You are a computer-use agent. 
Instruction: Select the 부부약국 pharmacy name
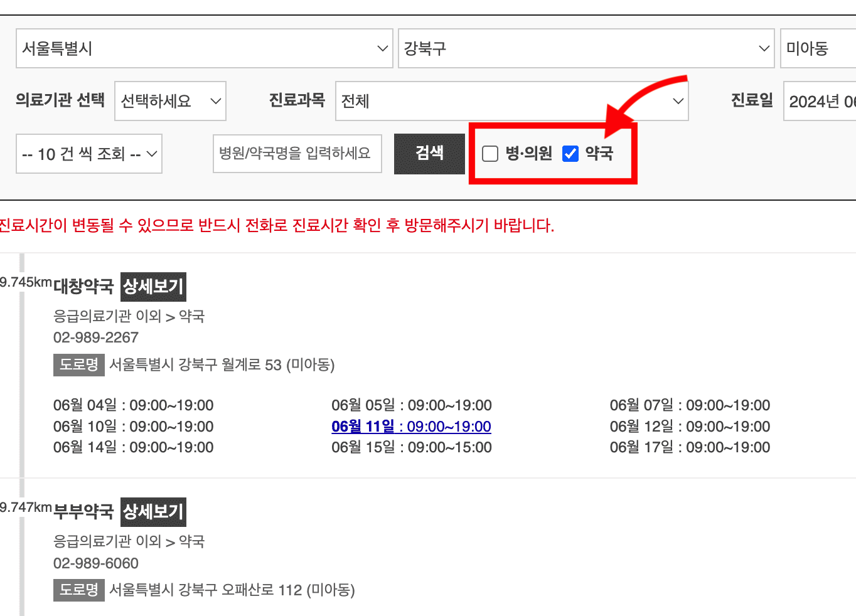pos(84,512)
